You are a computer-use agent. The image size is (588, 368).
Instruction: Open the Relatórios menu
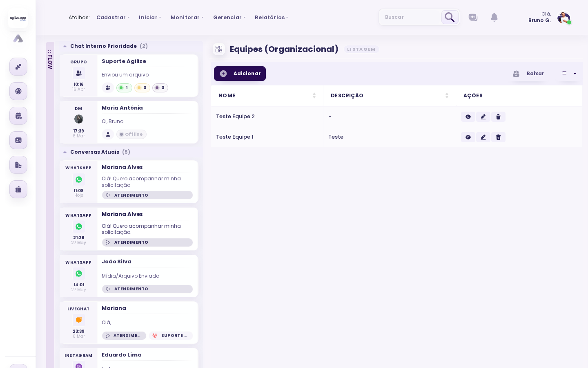pyautogui.click(x=272, y=18)
